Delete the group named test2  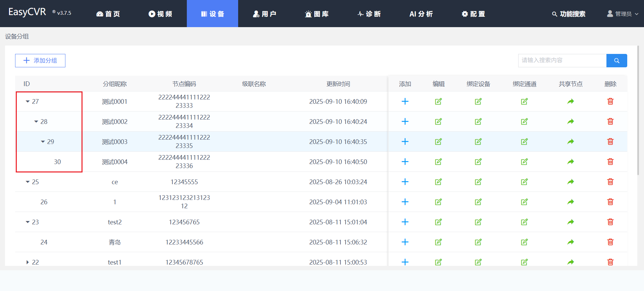(x=610, y=222)
